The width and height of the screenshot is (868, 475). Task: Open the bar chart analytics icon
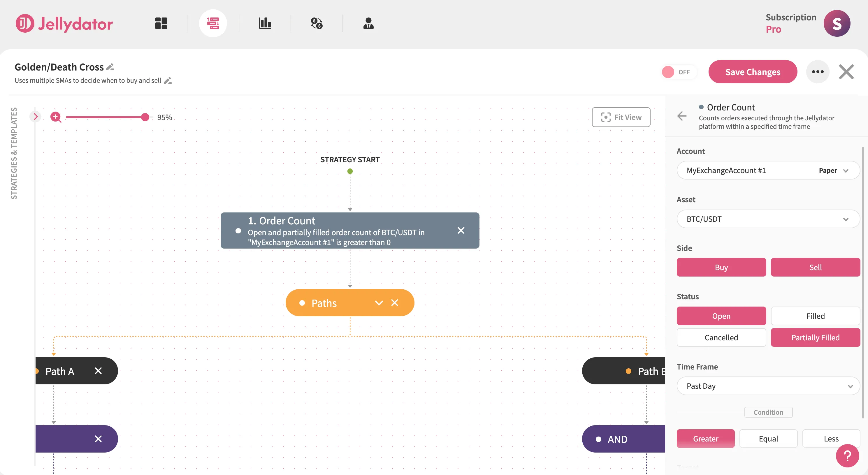[x=265, y=23]
